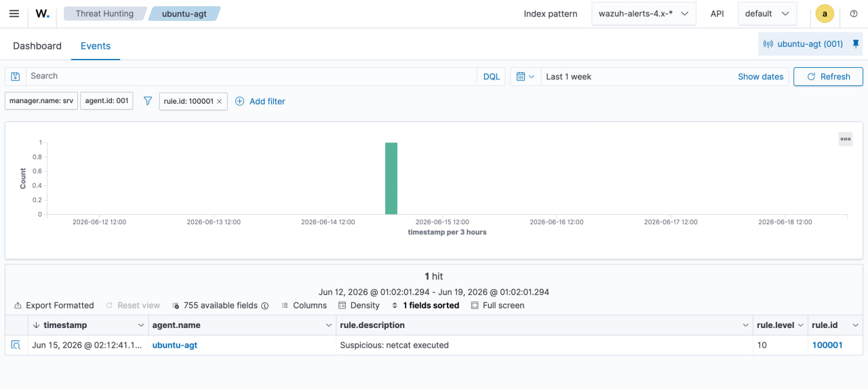This screenshot has width=868, height=389.
Task: Expand timestamp column header menu
Action: pos(140,325)
